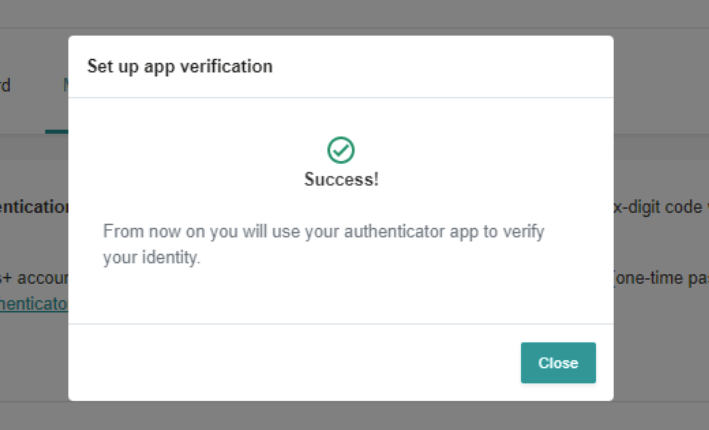709x430 pixels.
Task: Click the green success checkmark icon
Action: click(x=341, y=151)
